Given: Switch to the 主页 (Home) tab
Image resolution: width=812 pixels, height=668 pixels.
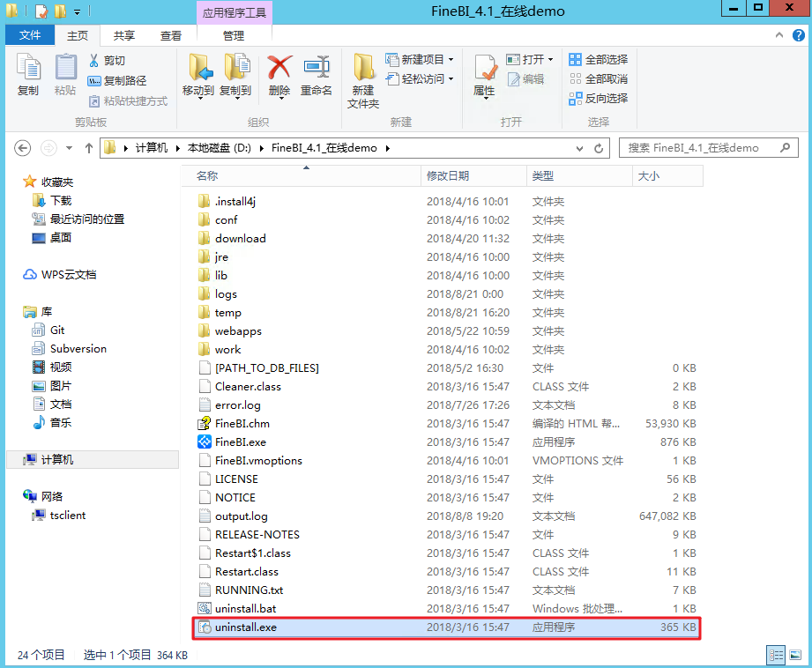Looking at the screenshot, I should (78, 35).
